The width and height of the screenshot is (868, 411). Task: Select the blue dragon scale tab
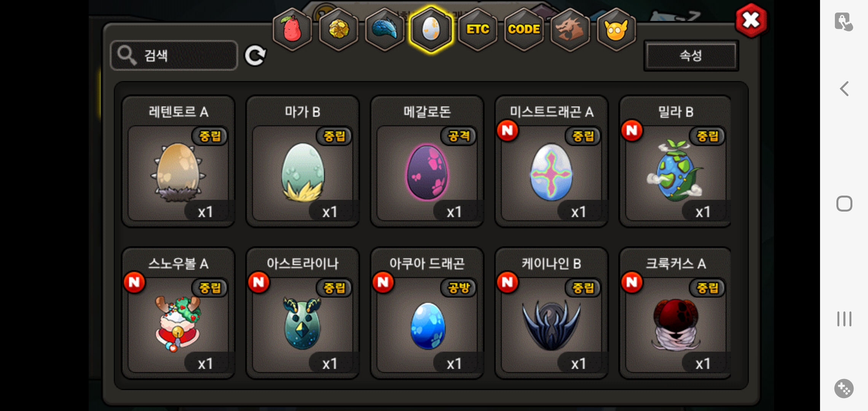[x=385, y=29]
